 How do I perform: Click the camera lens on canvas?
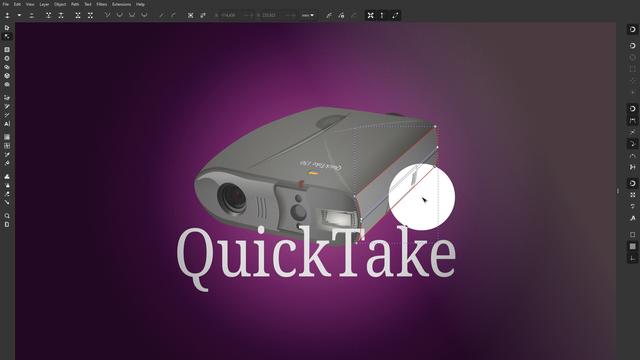(233, 198)
